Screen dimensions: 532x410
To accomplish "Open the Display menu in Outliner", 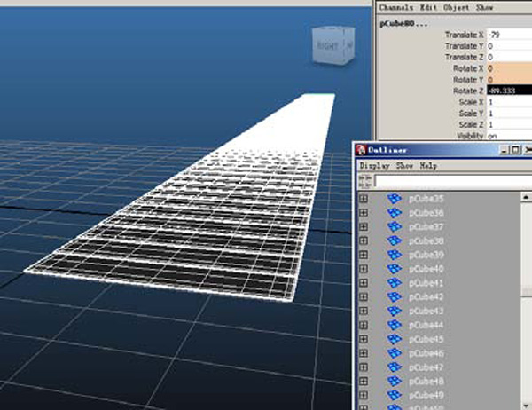I will (374, 166).
